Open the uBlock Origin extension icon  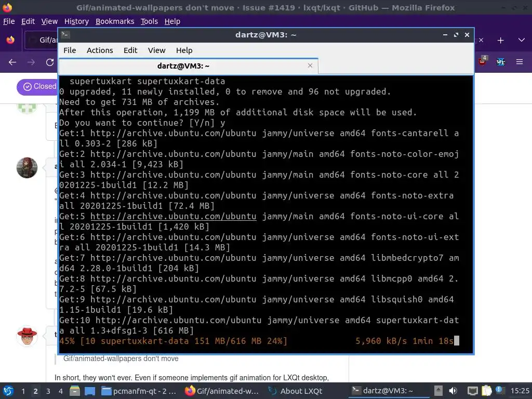(x=482, y=61)
